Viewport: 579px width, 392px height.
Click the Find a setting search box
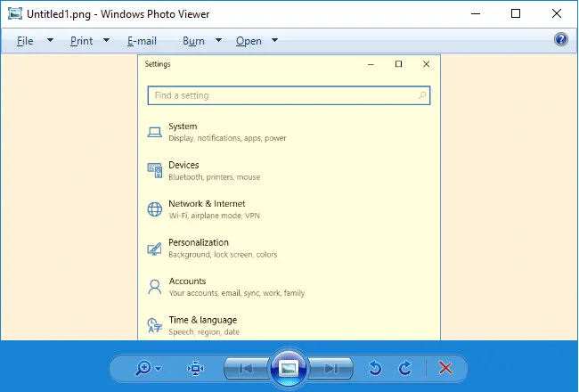point(289,95)
